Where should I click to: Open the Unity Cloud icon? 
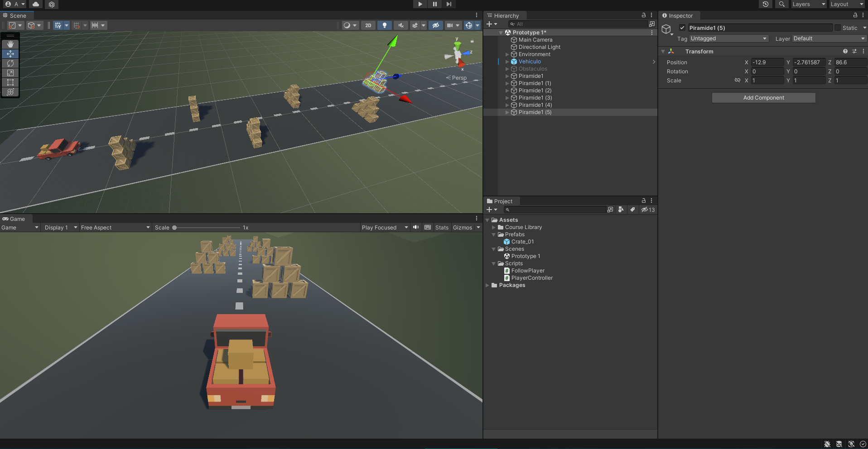[36, 4]
